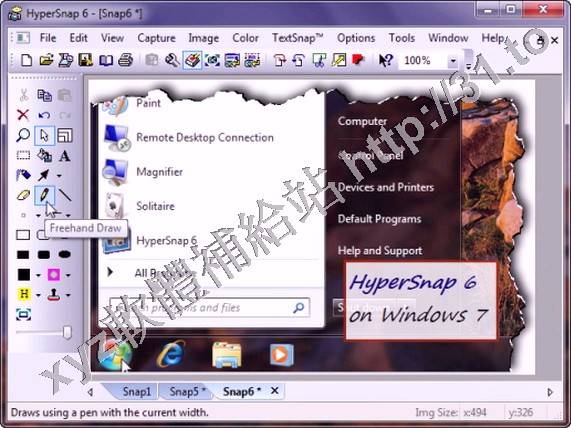The height and width of the screenshot is (428, 571).
Task: Select the Eraser tool
Action: (x=23, y=195)
